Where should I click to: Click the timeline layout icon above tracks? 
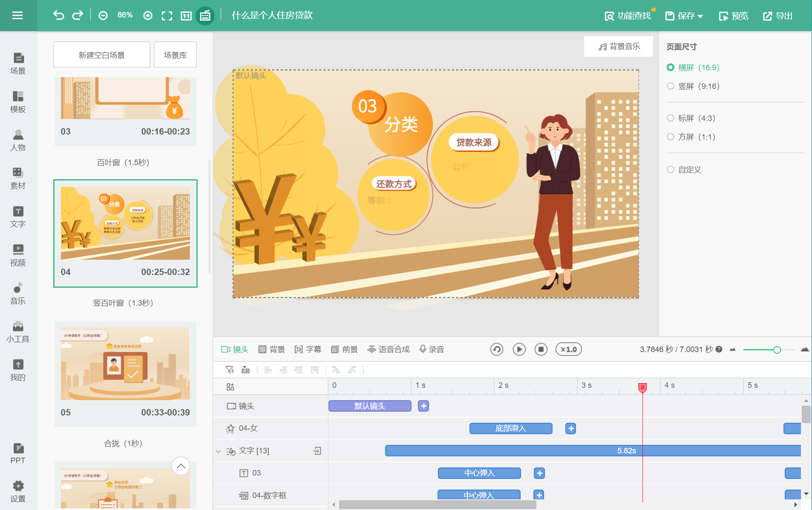point(230,387)
